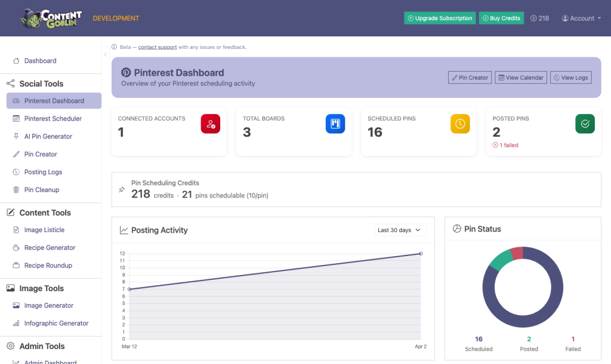Screen dimensions: 611x364
Task: Click the Buy Credits button
Action: point(501,18)
